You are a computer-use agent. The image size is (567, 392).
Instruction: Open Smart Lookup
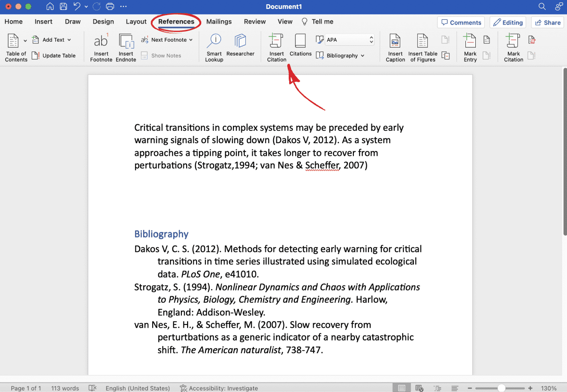[214, 46]
